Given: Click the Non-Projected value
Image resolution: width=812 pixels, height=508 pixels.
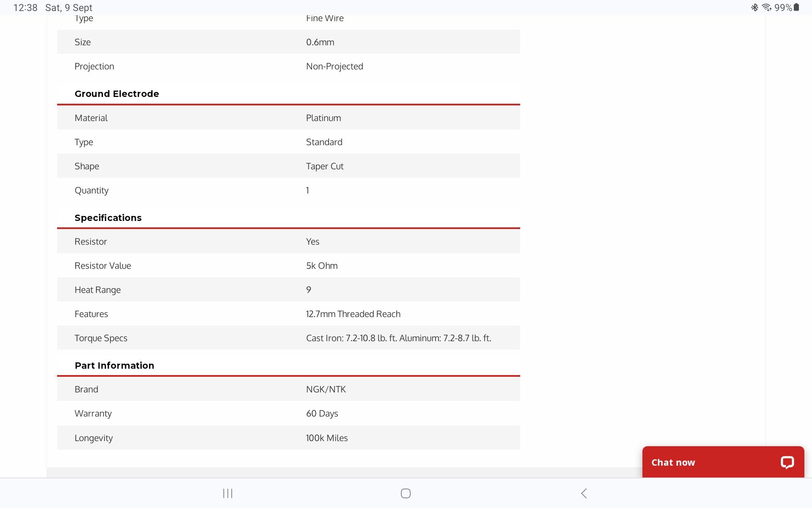Looking at the screenshot, I should click(335, 66).
